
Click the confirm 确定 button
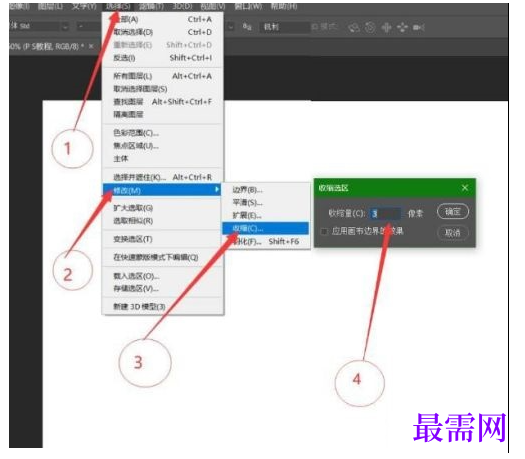pos(453,212)
